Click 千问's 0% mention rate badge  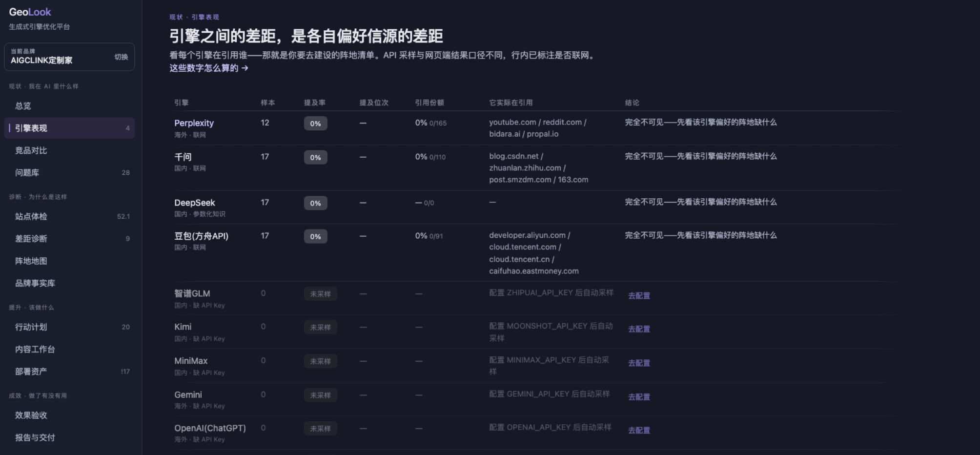click(x=316, y=157)
